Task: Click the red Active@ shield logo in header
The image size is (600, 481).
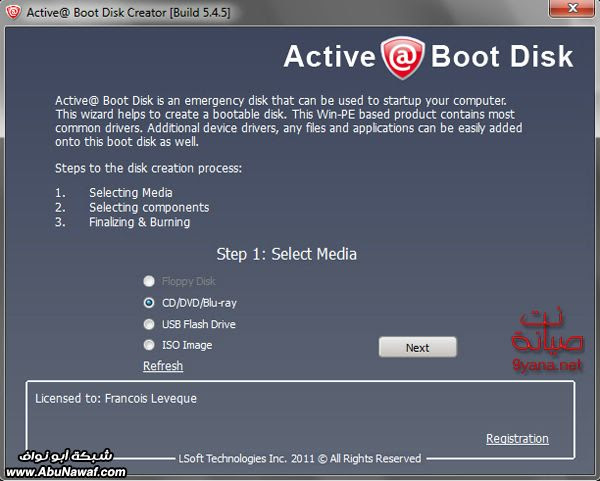Action: click(403, 57)
